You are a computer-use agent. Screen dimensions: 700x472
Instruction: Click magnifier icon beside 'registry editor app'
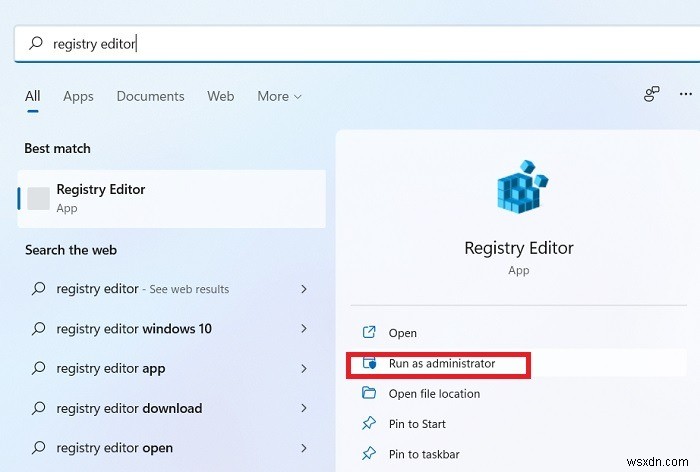pos(38,369)
